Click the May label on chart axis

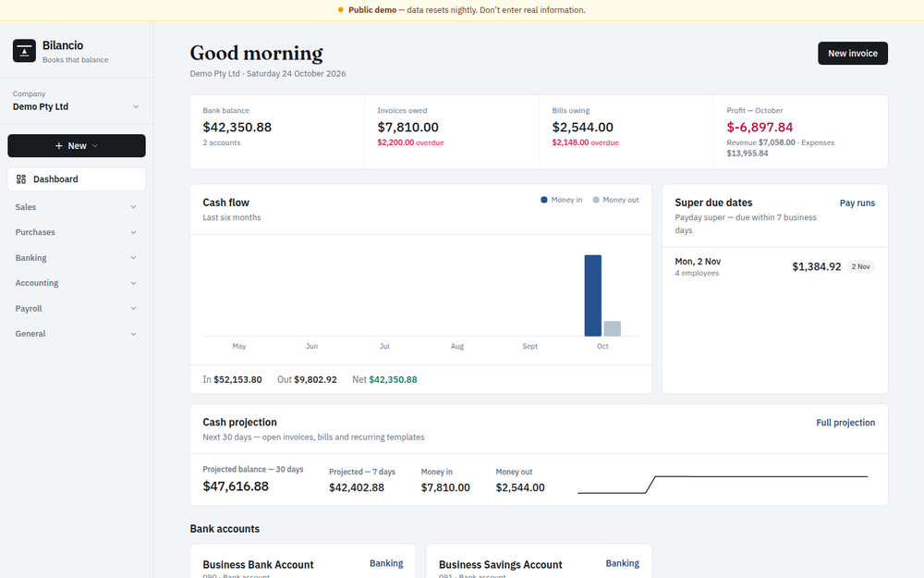pos(239,346)
